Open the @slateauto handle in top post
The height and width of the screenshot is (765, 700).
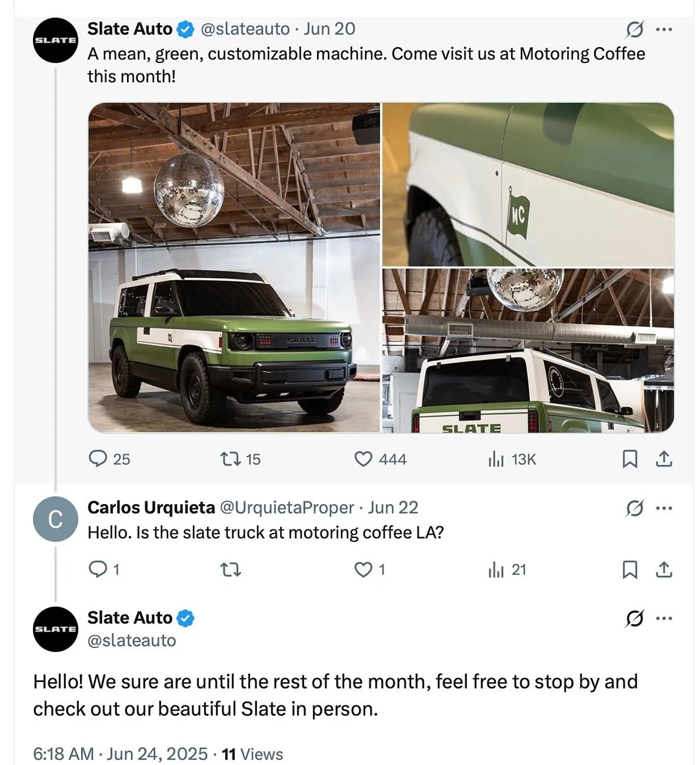[245, 29]
